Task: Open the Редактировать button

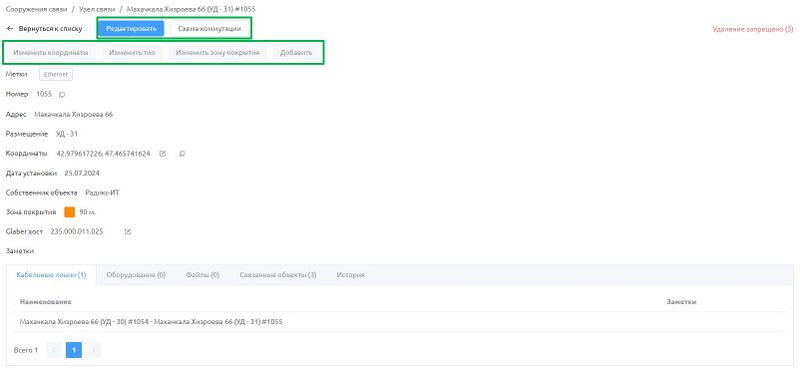Action: [131, 29]
